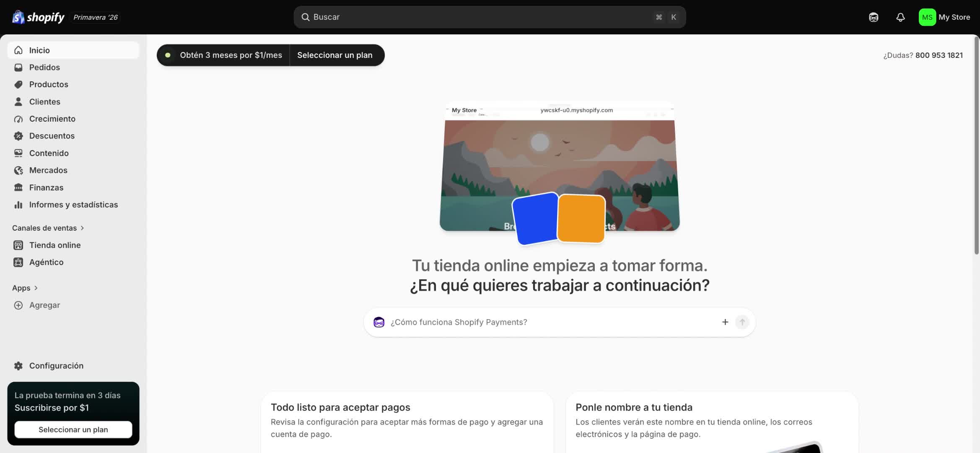Click Agregar to add an app
980x453 pixels.
[73, 305]
